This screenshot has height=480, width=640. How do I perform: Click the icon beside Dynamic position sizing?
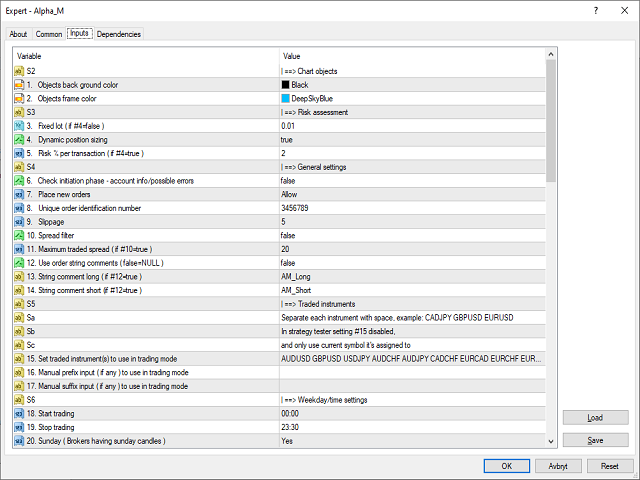[x=19, y=140]
